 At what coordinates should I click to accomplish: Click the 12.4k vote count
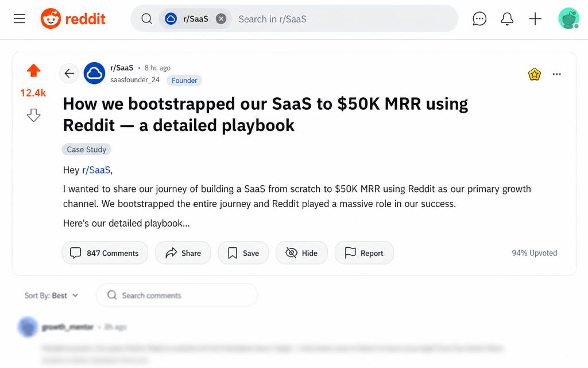point(33,93)
